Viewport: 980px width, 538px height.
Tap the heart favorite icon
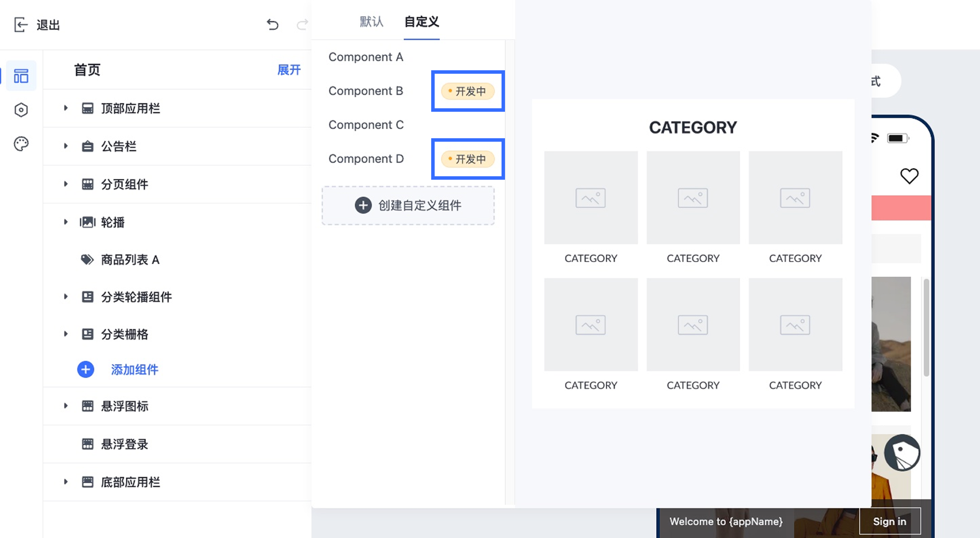[x=909, y=176]
